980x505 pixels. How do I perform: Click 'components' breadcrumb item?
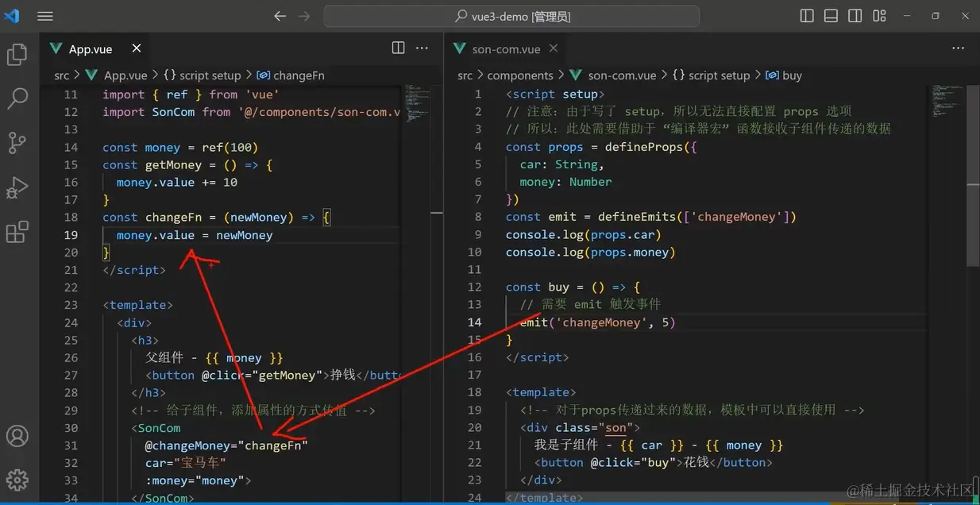click(x=520, y=75)
